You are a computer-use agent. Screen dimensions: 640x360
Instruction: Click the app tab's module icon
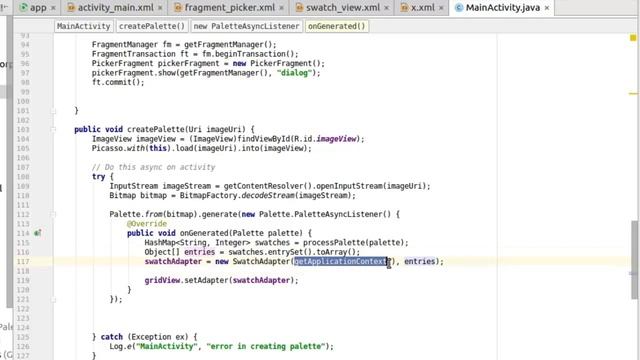tap(23, 7)
